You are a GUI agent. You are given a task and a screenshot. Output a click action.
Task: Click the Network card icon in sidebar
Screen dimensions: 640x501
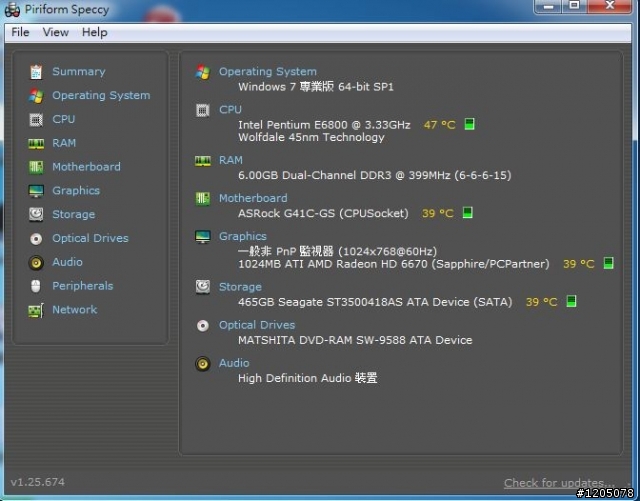click(36, 310)
